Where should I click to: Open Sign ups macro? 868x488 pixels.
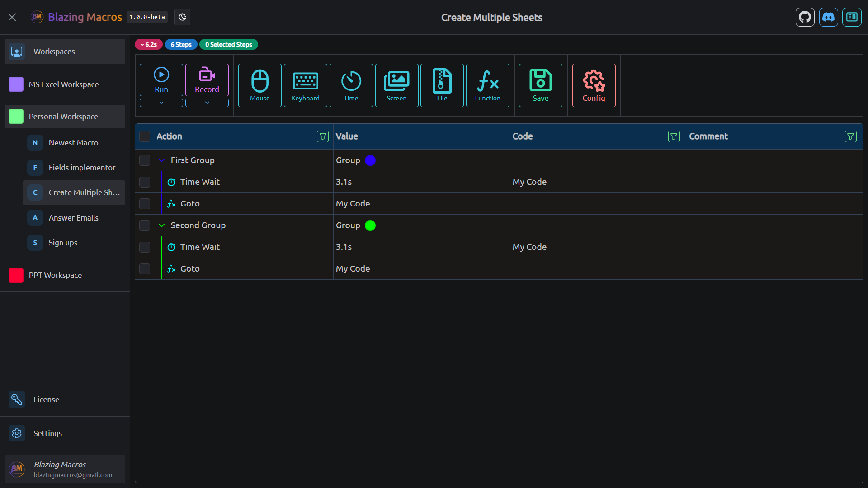[x=74, y=243]
